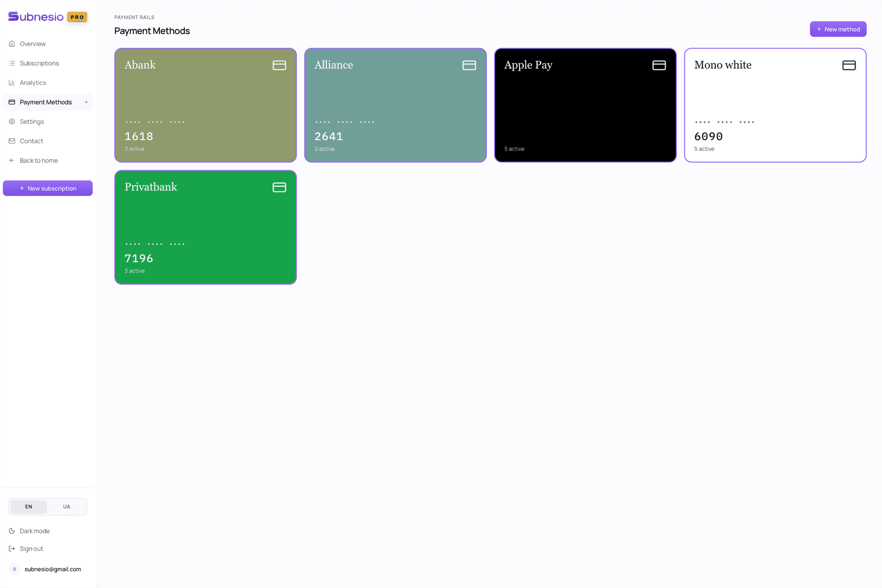Screen dimensions: 882x588
Task: Click the Subscriptions list icon
Action: (x=12, y=63)
